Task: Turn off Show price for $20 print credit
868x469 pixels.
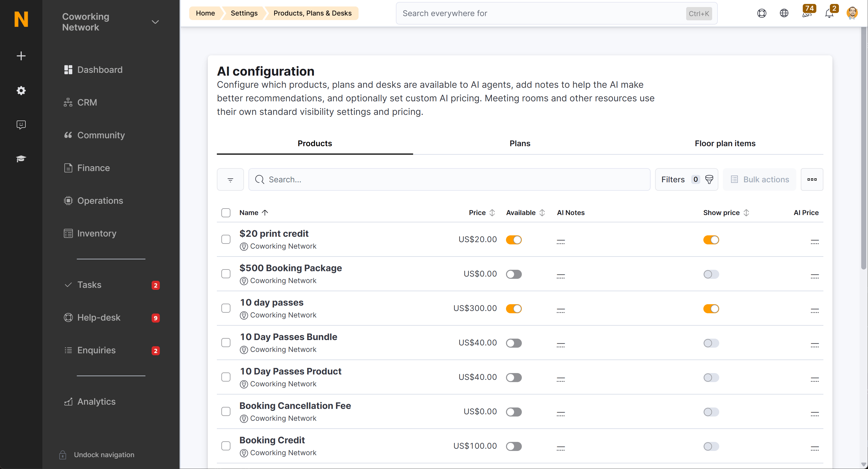Action: coord(711,240)
